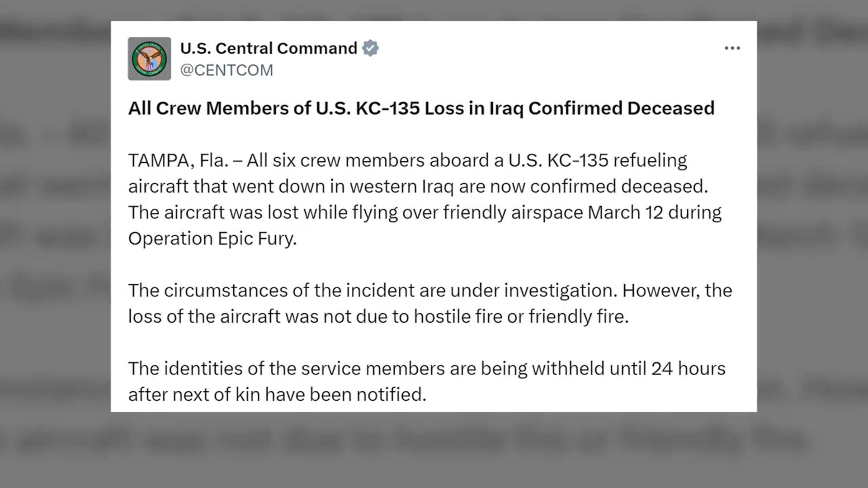Screen dimensions: 868x488
Task: Click "friendly airspace" in the post body
Action: coord(513,212)
